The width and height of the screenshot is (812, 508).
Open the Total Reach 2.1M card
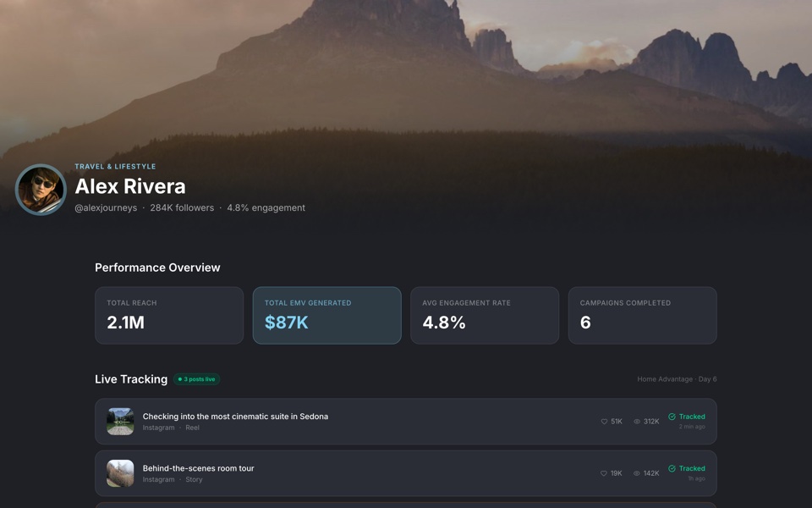pyautogui.click(x=169, y=316)
